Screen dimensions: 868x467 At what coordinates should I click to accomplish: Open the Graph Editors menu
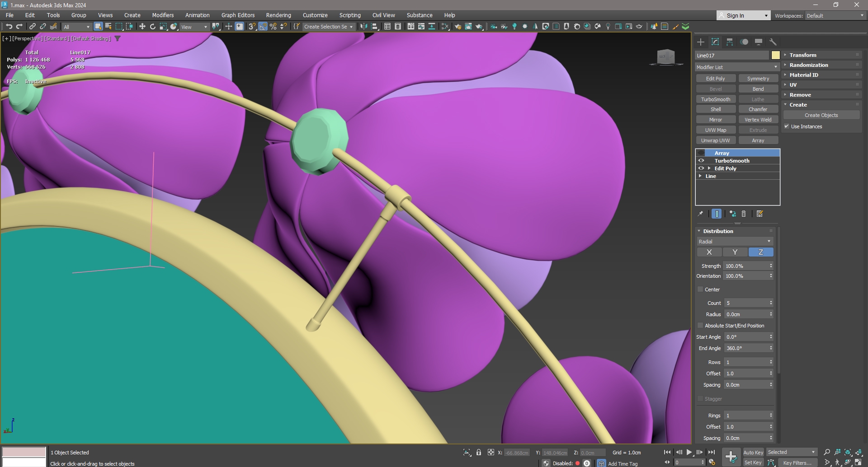click(x=238, y=15)
